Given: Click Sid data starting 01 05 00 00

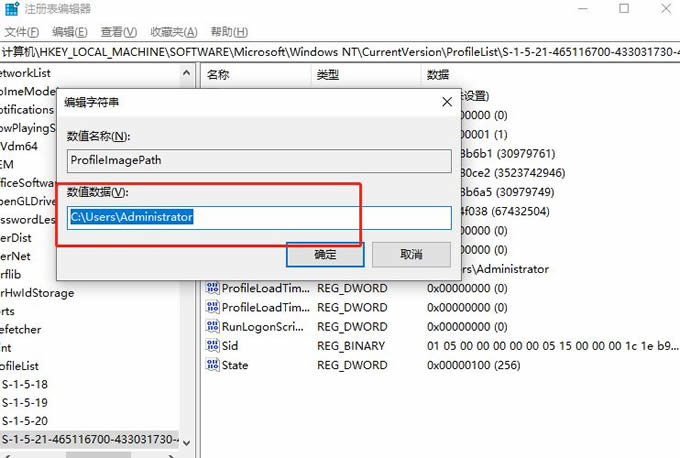Looking at the screenshot, I should coord(552,346).
